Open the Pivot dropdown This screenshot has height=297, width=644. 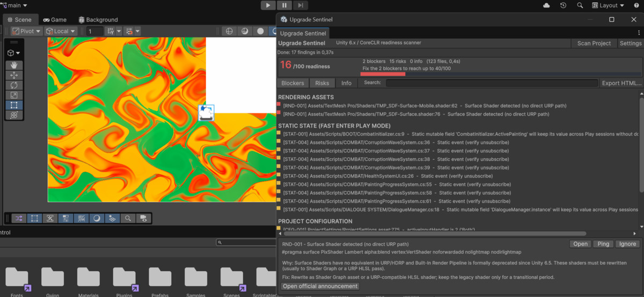click(x=26, y=31)
